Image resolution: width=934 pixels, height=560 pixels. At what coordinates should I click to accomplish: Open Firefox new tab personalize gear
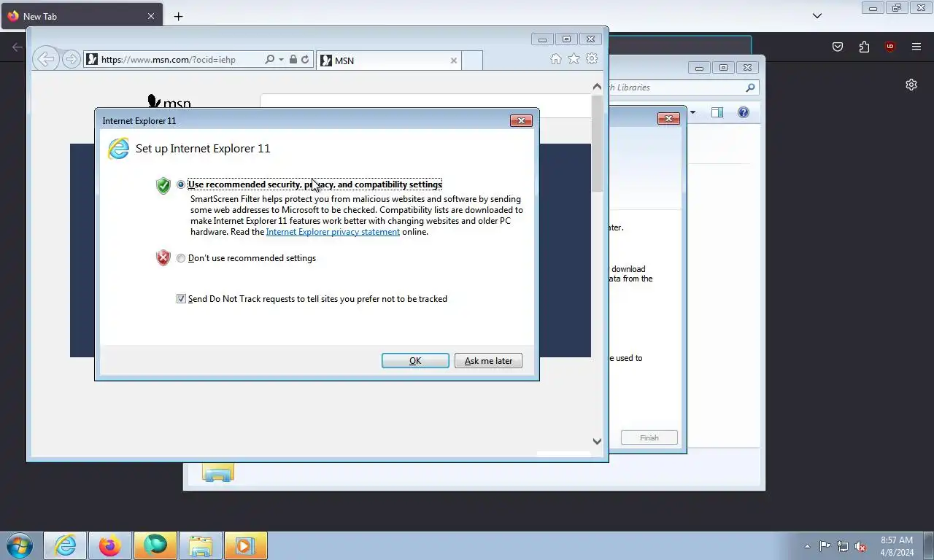[911, 85]
